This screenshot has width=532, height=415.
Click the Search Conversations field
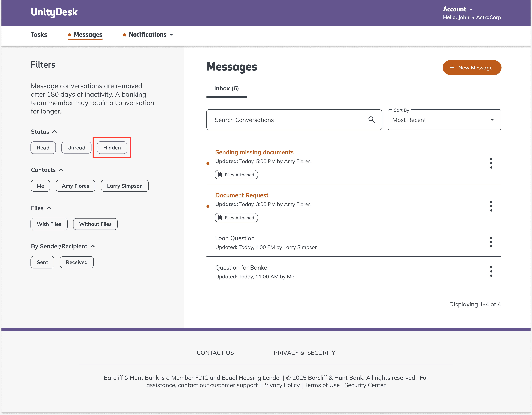(x=287, y=120)
